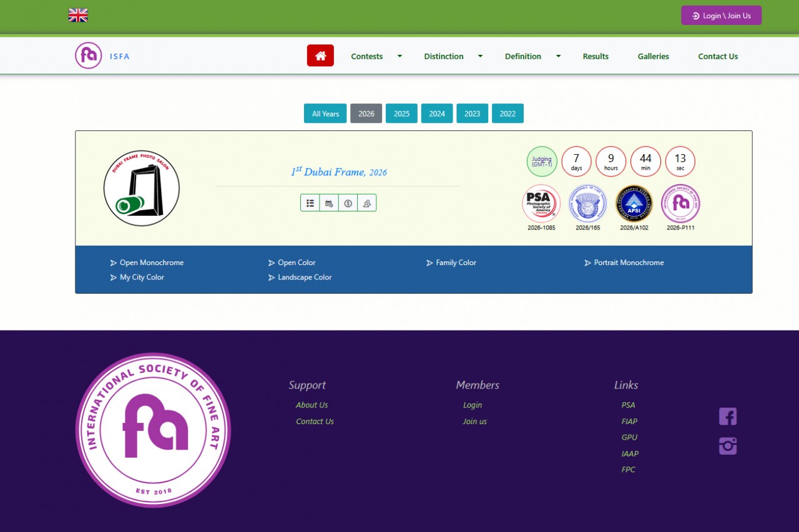Open the contest rules list icon
Viewport: 799px width, 532px height.
click(310, 203)
